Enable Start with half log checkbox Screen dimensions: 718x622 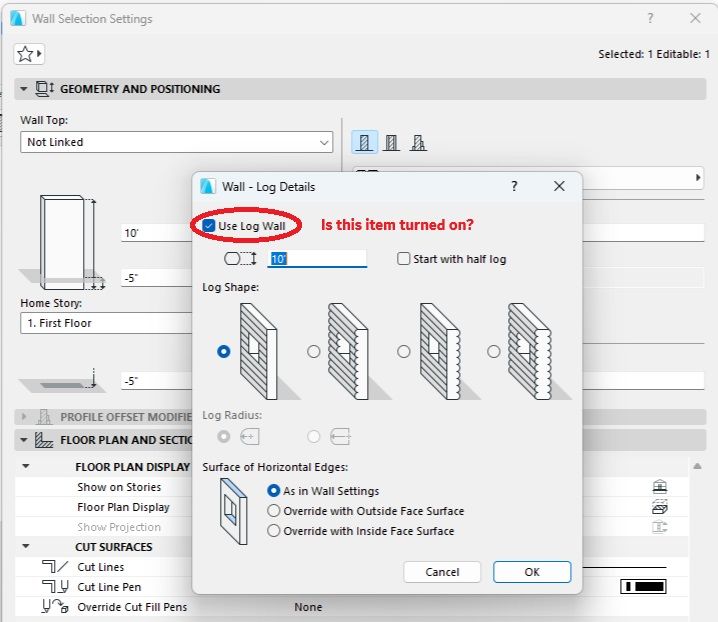(403, 259)
